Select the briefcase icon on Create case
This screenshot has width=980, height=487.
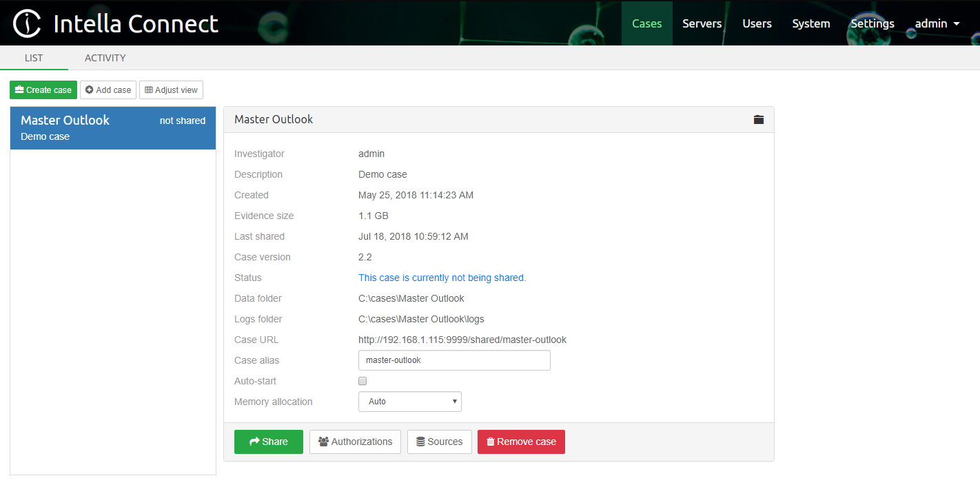(x=19, y=90)
